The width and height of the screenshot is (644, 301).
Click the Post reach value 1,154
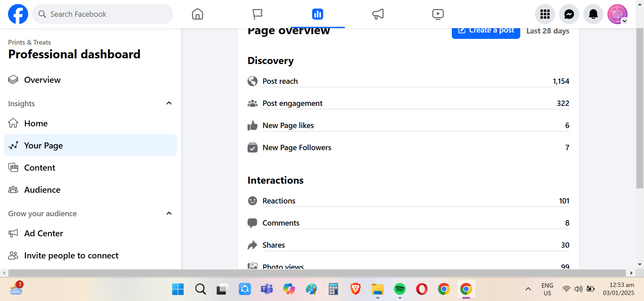[x=561, y=81]
